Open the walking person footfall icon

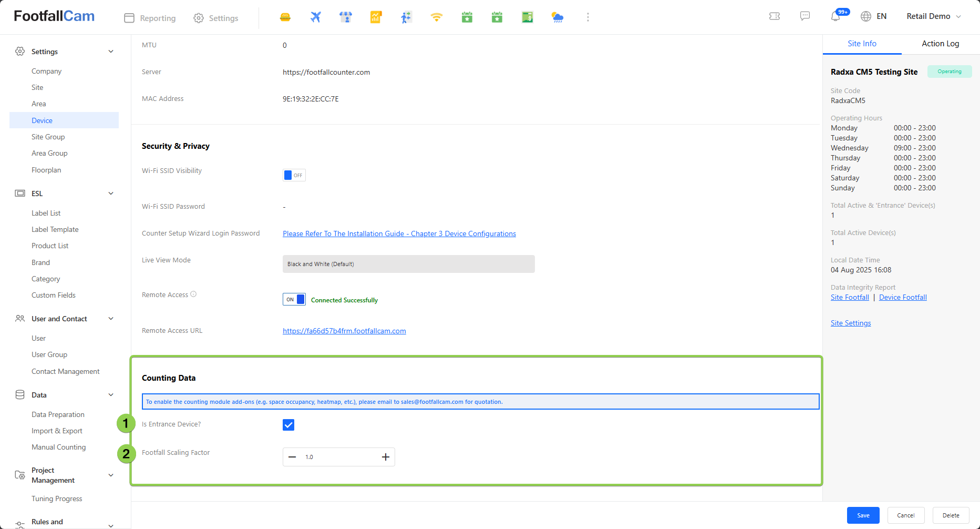coord(406,17)
